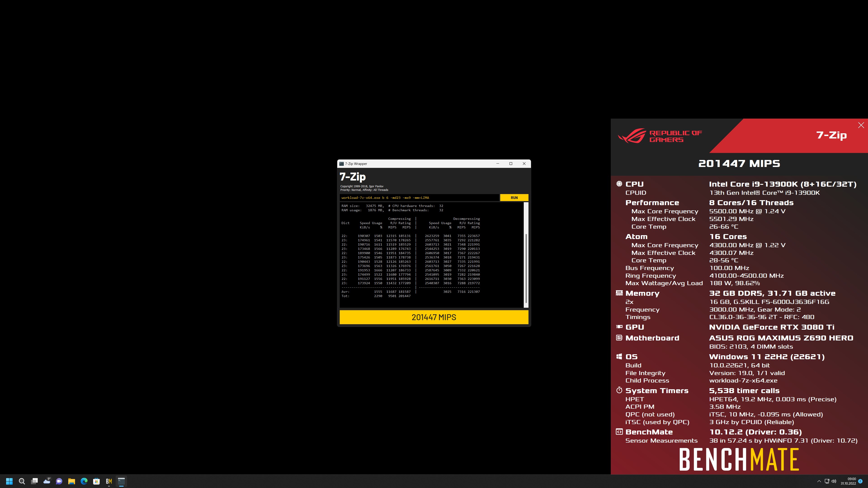Click '8 Cores/16 Threads' Performance value
The height and width of the screenshot is (488, 868).
(x=751, y=203)
